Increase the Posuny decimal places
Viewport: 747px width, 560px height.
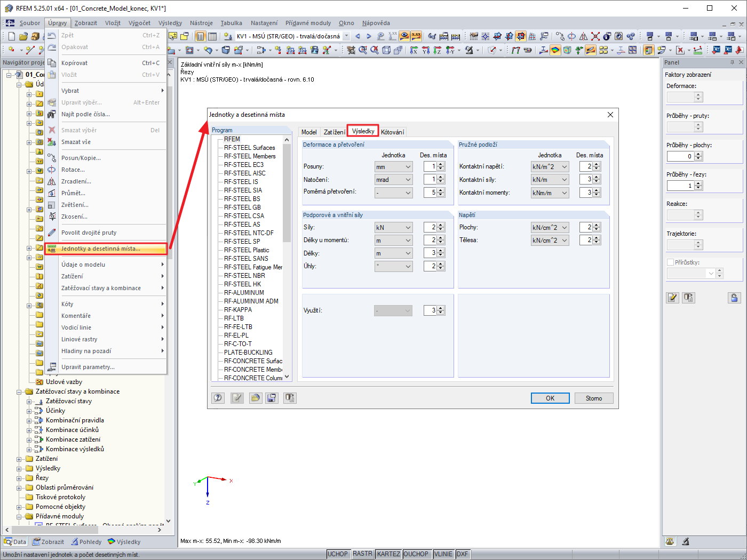[441, 164]
